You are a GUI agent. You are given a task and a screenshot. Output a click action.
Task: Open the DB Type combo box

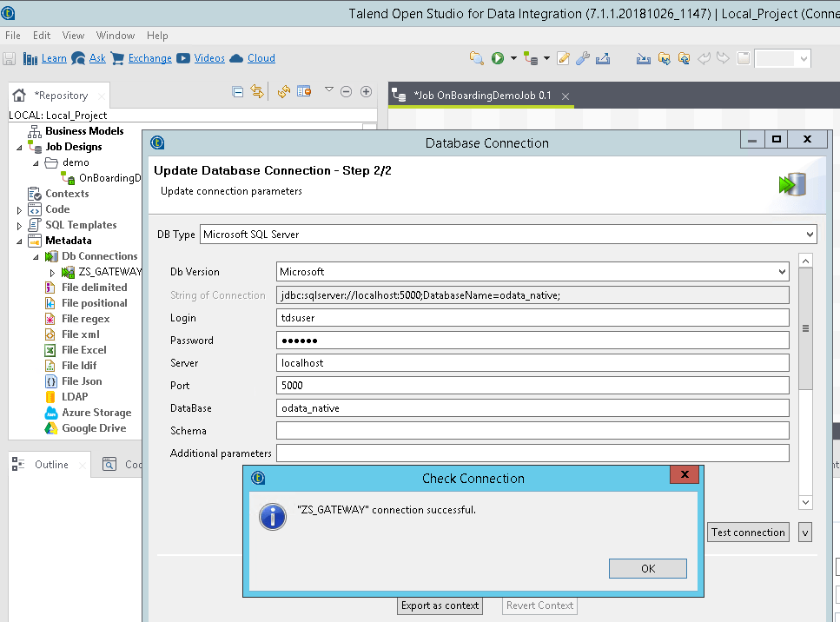508,235
